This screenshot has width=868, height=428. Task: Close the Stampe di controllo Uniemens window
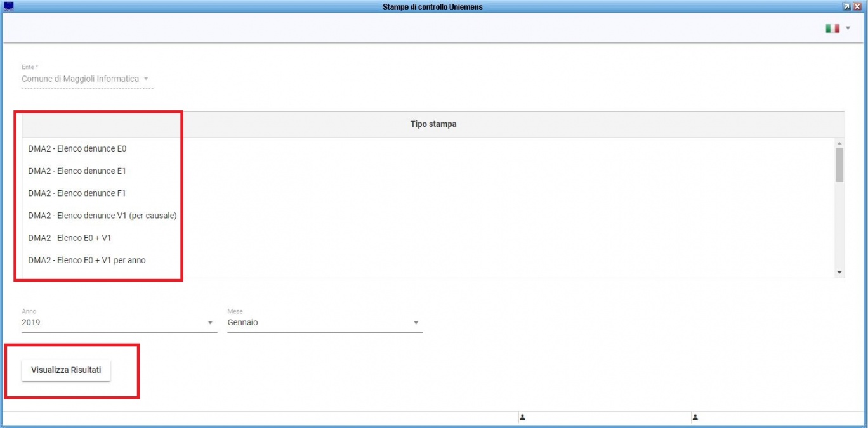(857, 6)
